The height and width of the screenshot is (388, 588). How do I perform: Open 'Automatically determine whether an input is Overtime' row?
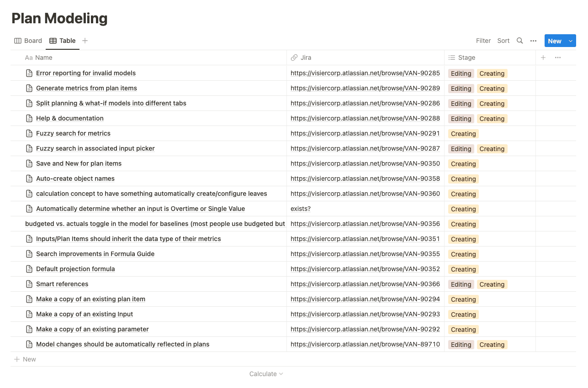coord(140,209)
